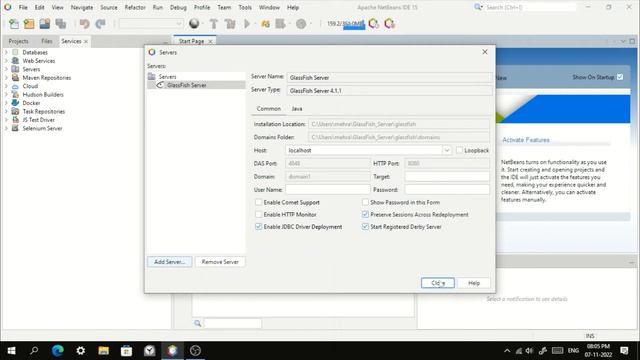Click the Save All toolbar icon
Screen dimensions: 640x360
click(61, 24)
